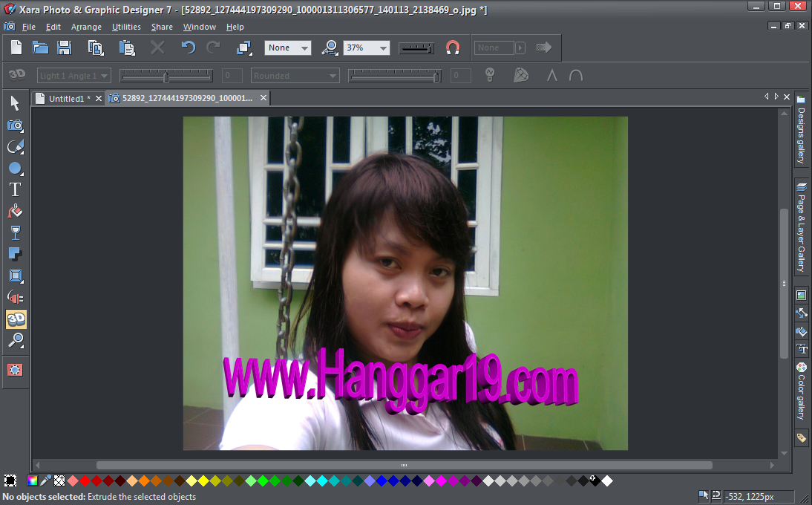Open the Arrange menu
This screenshot has height=505, width=812.
86,27
